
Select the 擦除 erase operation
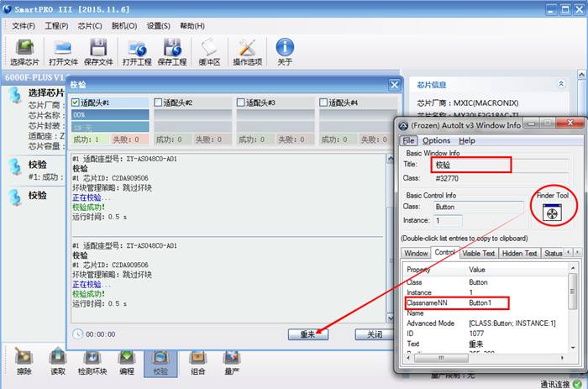coord(24,360)
